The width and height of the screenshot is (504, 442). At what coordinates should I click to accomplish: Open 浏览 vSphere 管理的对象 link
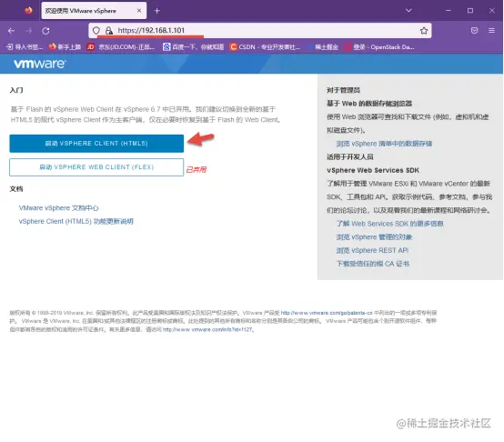(374, 237)
